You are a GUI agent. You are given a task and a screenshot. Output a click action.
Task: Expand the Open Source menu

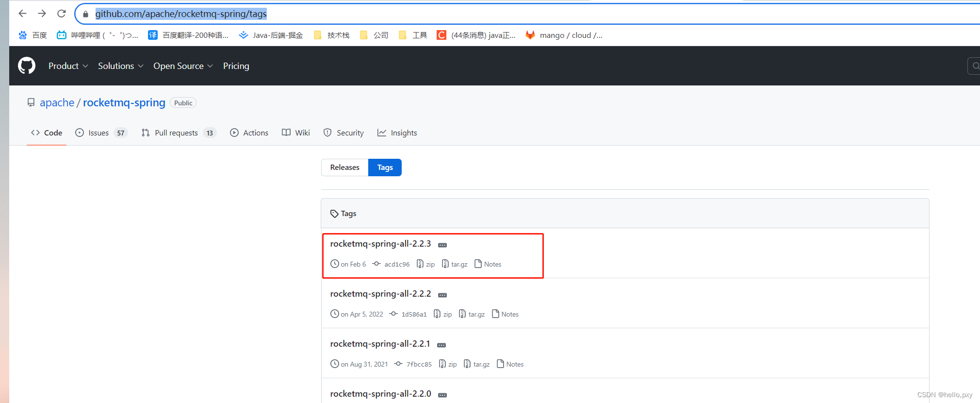(x=183, y=66)
